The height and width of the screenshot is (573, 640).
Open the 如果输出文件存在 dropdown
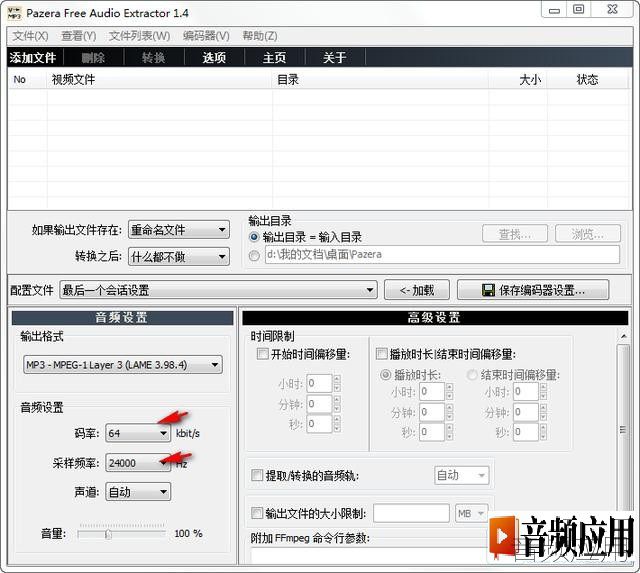(179, 230)
